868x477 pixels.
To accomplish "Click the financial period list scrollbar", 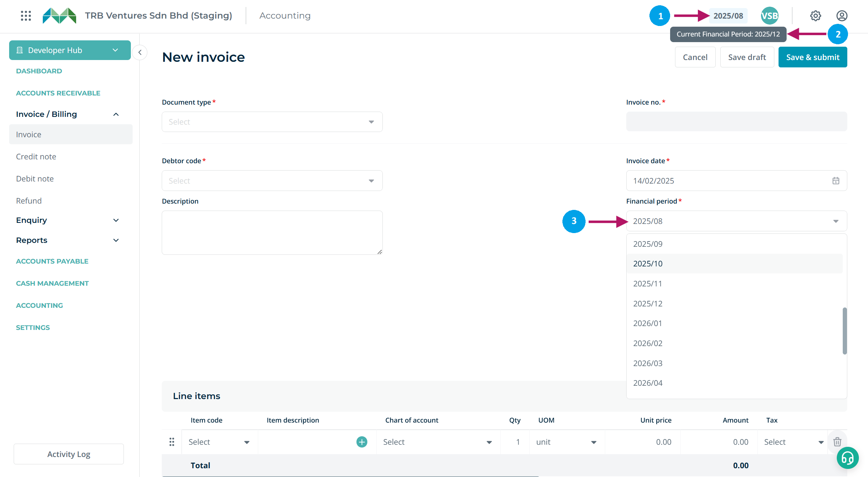I will tap(844, 331).
